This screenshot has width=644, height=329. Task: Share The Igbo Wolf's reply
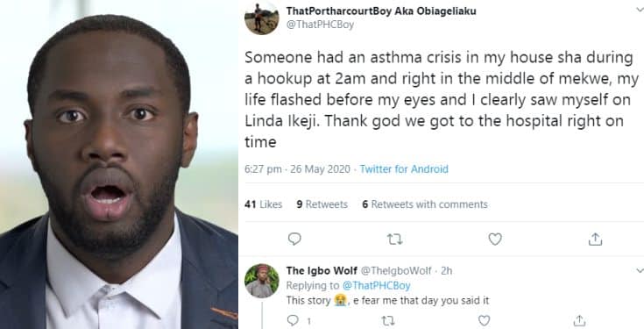[x=579, y=320]
